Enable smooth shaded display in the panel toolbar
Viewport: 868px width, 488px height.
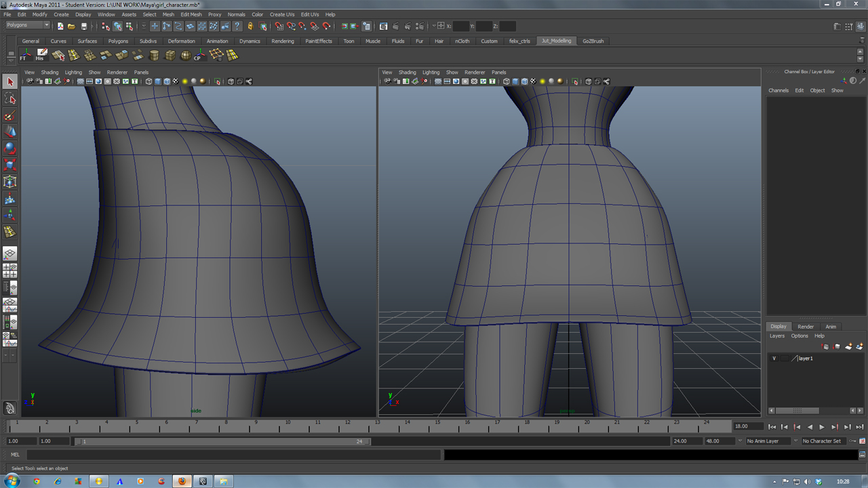tap(159, 81)
